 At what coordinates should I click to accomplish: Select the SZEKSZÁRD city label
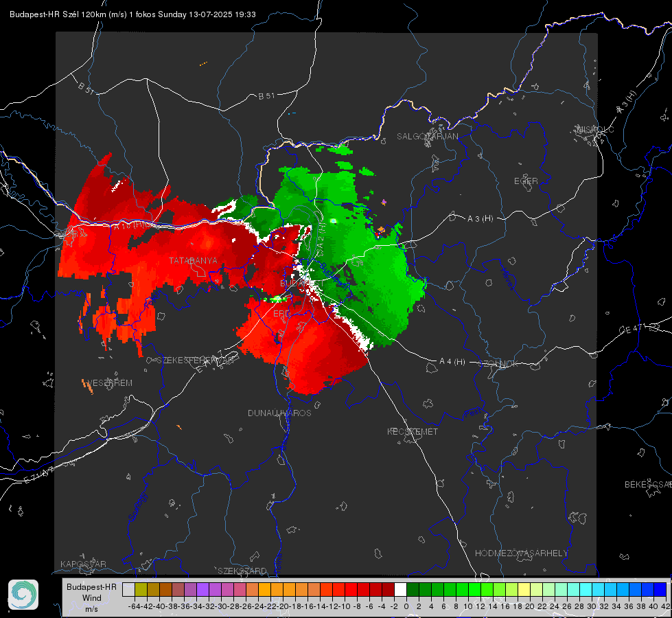point(242,571)
